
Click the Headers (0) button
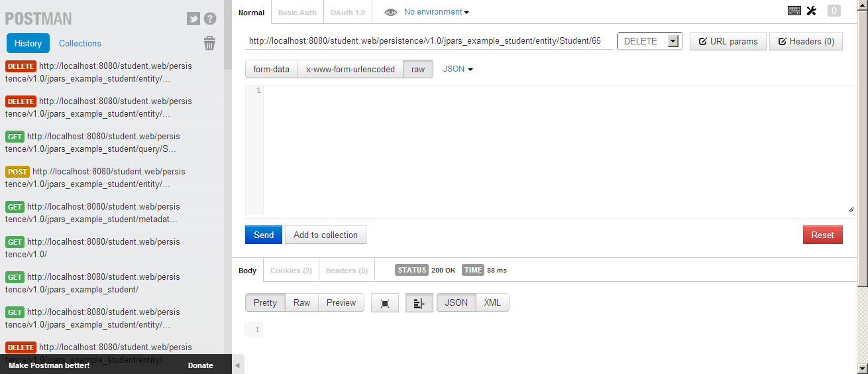[x=806, y=41]
